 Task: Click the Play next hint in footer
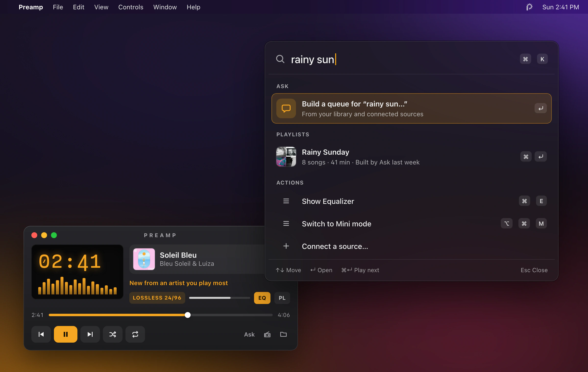(x=360, y=270)
